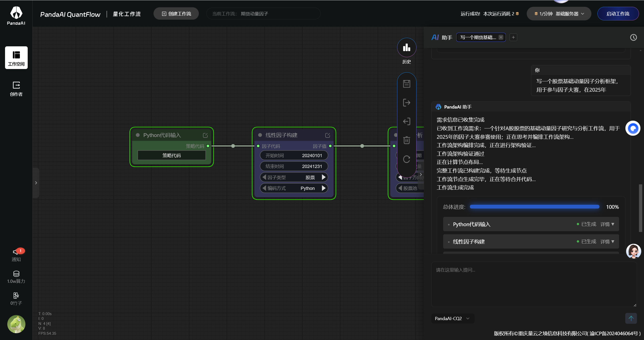Click the link midpoint between Python and 线性因子构建 nodes
Viewport: 644px width, 340px height.
pyautogui.click(x=233, y=146)
